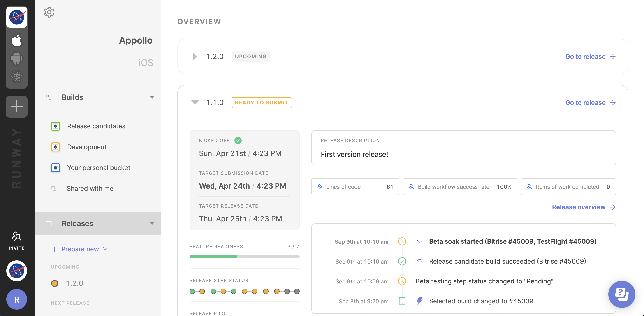Screen dimensions: 644x316
Task: Click the NASA app logo at top
Action: pos(16,17)
